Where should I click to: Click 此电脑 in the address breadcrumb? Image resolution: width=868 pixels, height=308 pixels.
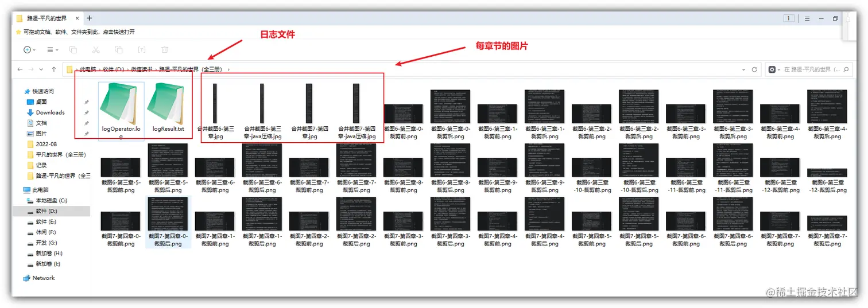(88, 69)
